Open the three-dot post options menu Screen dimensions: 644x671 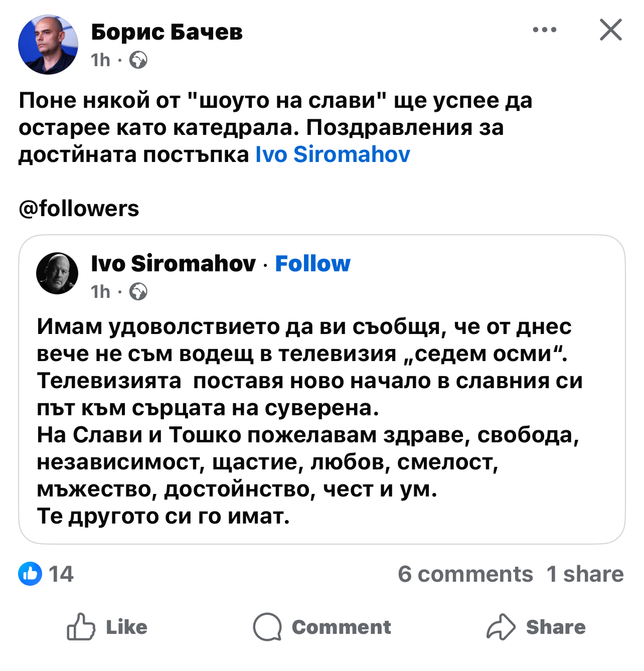tap(544, 30)
